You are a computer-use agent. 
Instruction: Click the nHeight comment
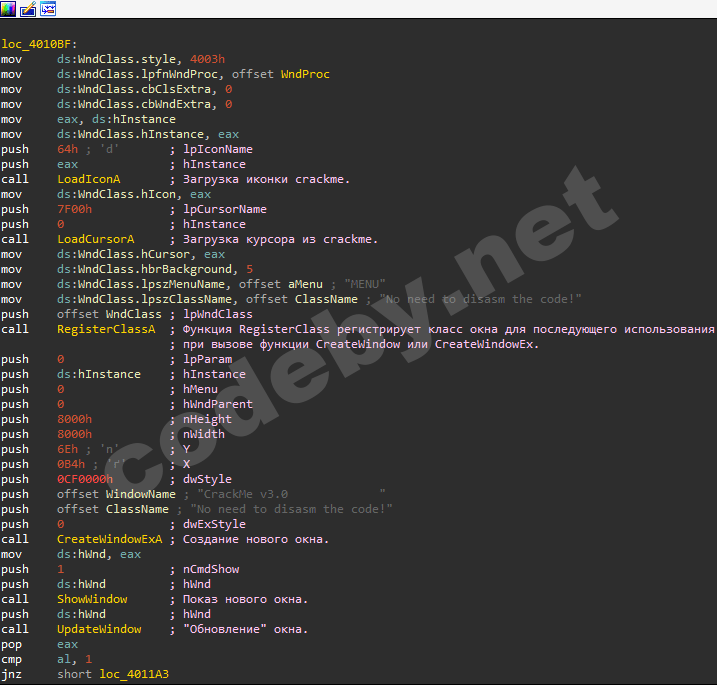[x=207, y=419]
